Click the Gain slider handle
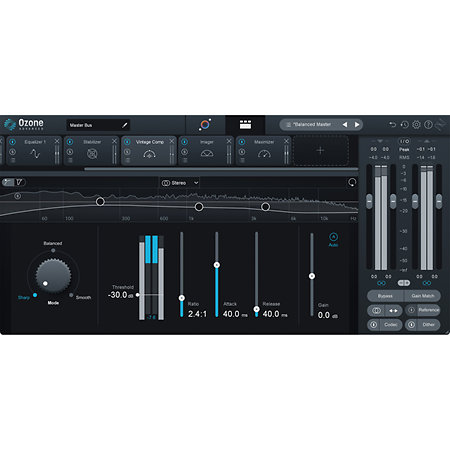 312,276
